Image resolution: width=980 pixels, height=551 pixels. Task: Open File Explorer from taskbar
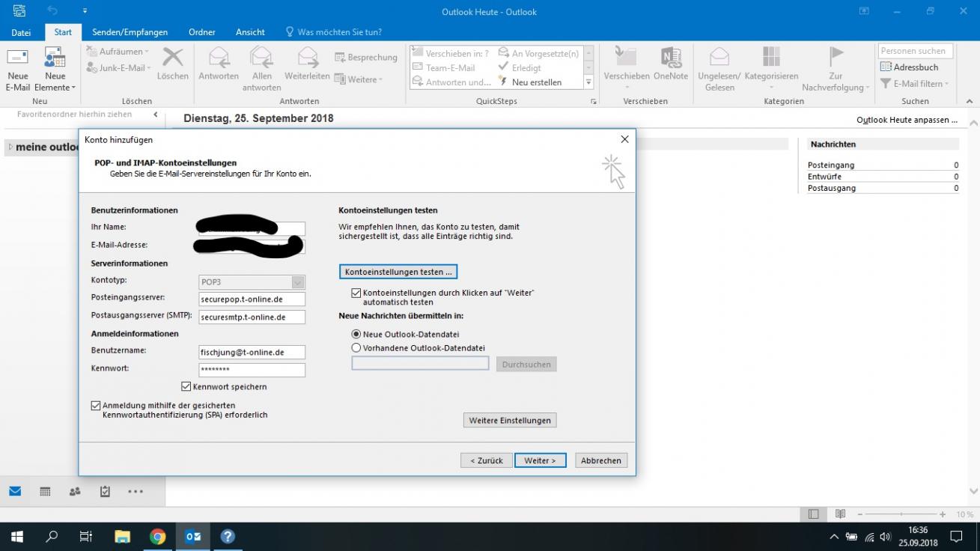(x=122, y=536)
